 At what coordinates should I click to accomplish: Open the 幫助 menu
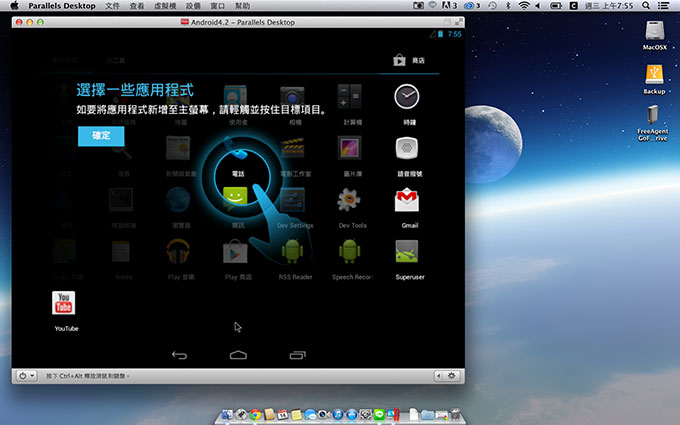[x=242, y=6]
